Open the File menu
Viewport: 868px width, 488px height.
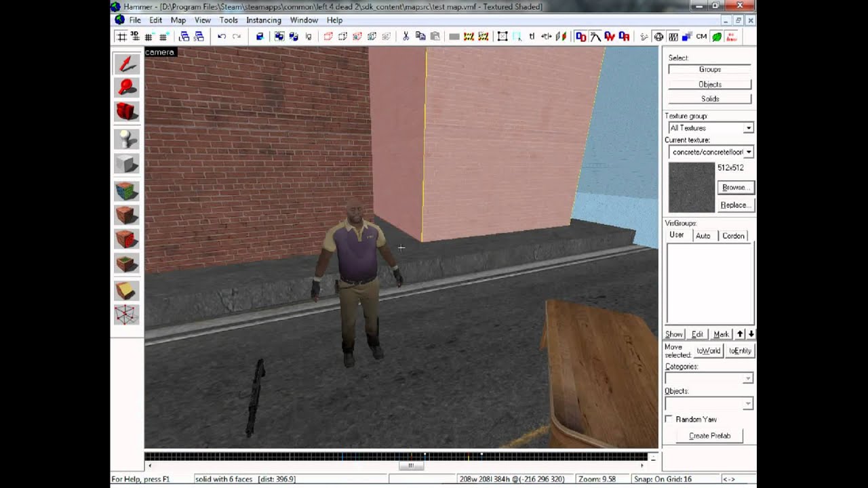(x=135, y=20)
